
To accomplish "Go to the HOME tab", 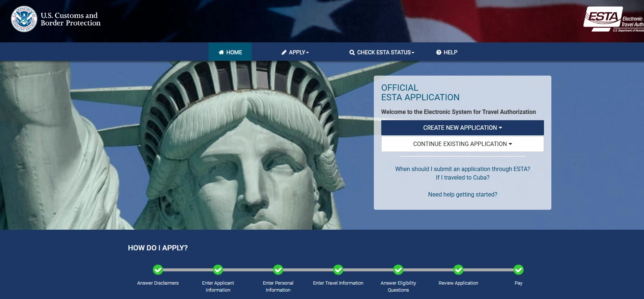I will coord(230,52).
